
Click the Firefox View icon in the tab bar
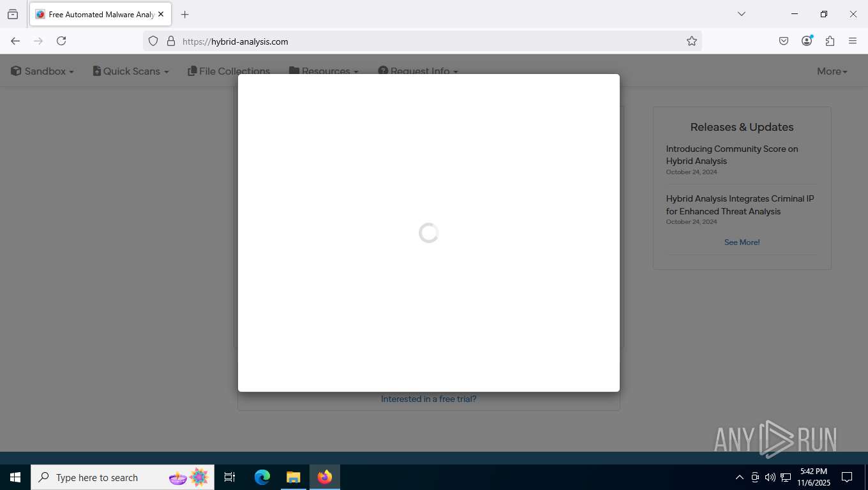click(x=13, y=14)
